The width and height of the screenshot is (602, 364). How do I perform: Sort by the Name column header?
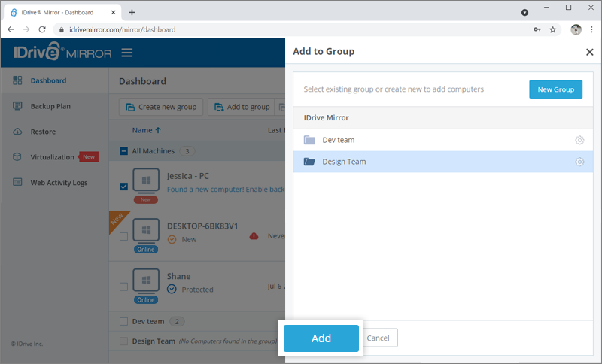(147, 130)
